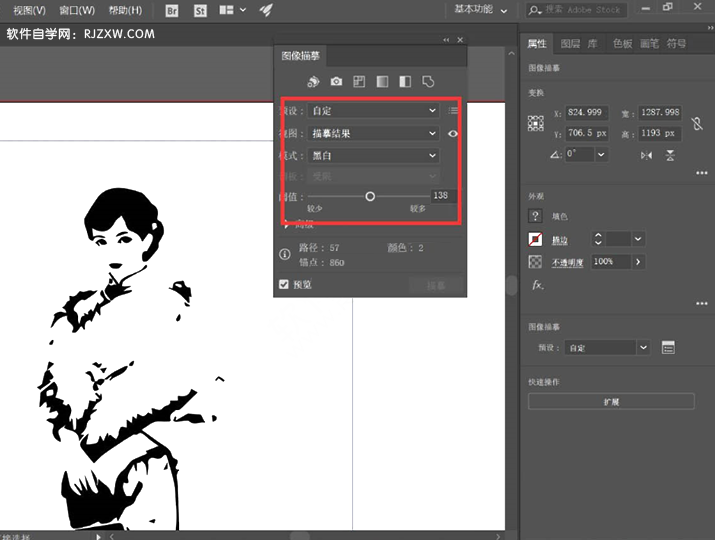Click the Stroke color swatch

[535, 239]
